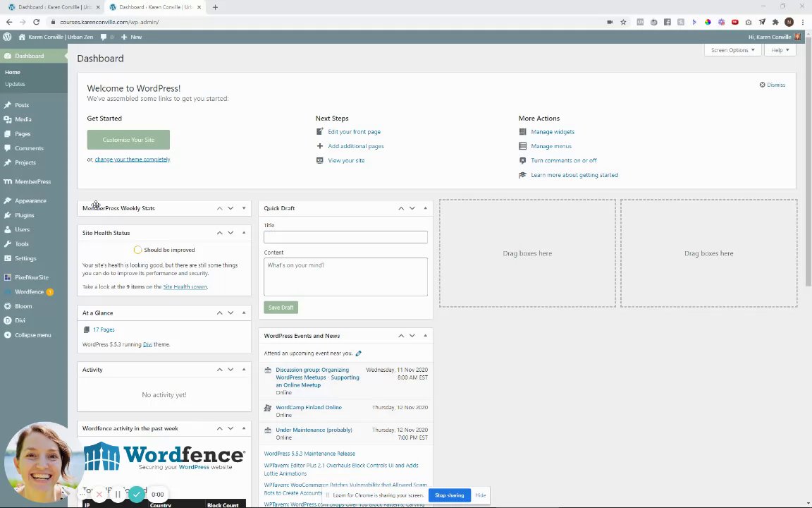
Task: Collapse the At a Glance panel
Action: [244, 313]
